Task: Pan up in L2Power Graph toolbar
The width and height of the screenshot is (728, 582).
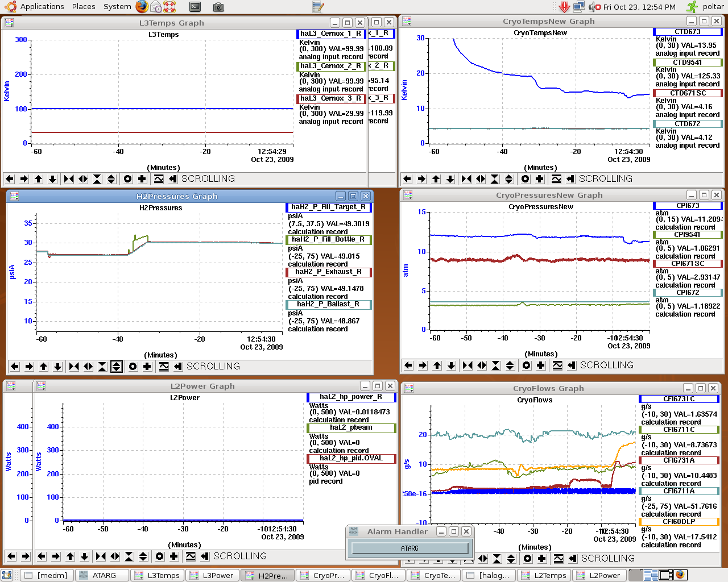Action: tap(70, 556)
